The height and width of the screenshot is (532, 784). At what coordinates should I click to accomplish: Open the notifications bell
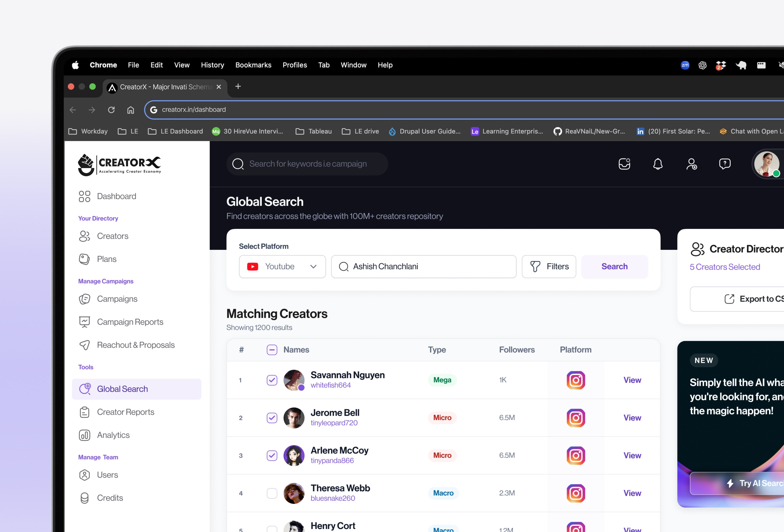coord(657,164)
